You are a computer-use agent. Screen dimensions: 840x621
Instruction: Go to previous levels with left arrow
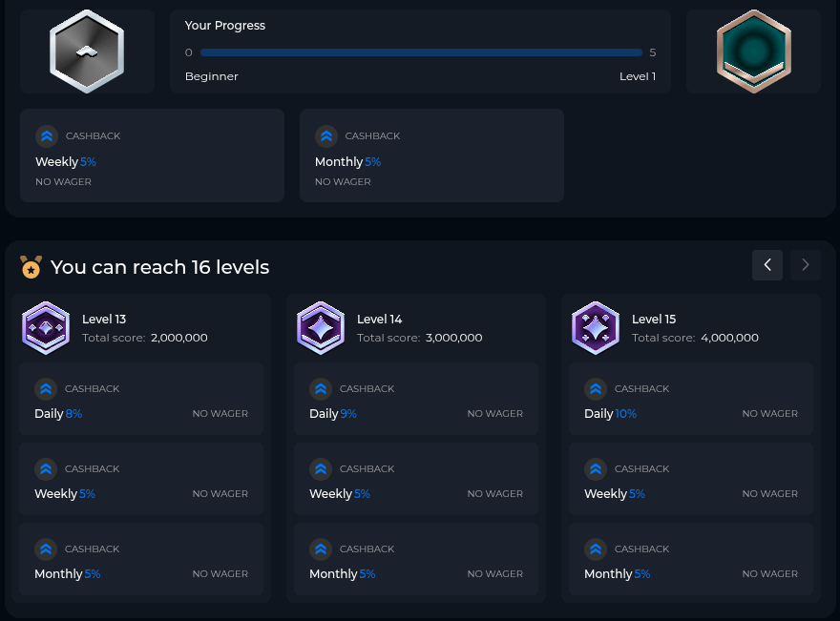tap(767, 265)
